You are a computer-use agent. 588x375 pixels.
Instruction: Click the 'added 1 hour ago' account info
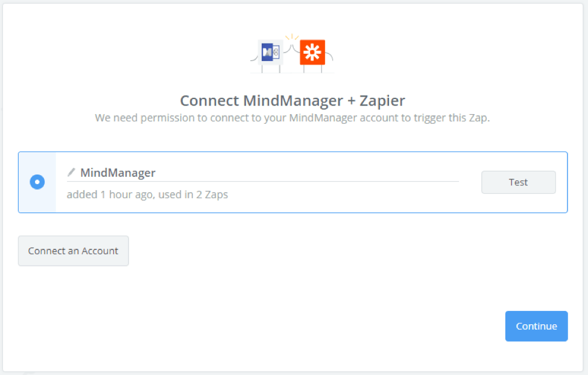pyautogui.click(x=110, y=194)
